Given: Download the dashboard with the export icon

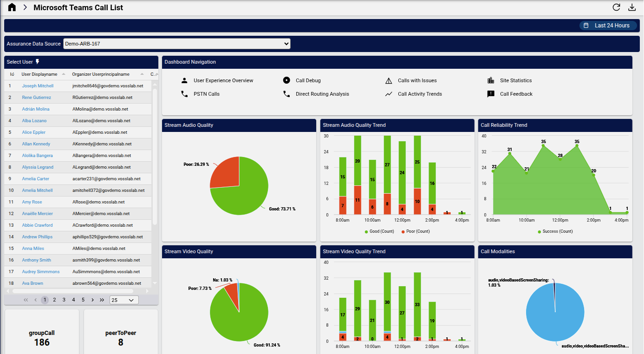Looking at the screenshot, I should 631,7.
